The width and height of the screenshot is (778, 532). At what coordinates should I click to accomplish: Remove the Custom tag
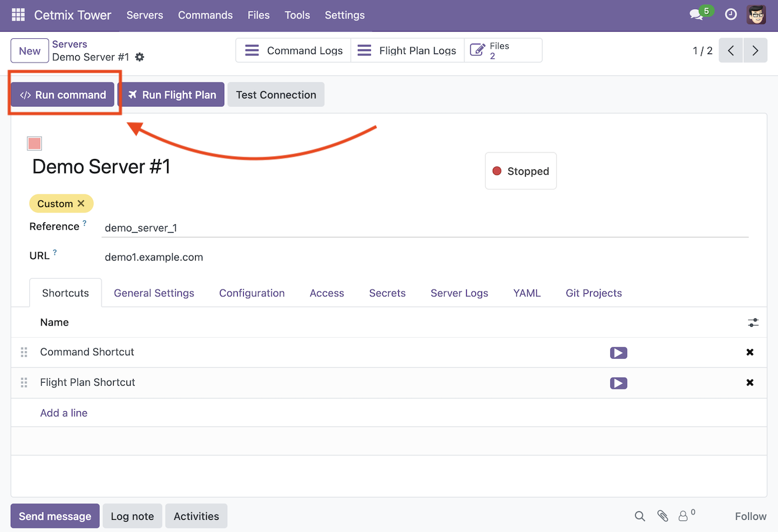[x=81, y=203]
